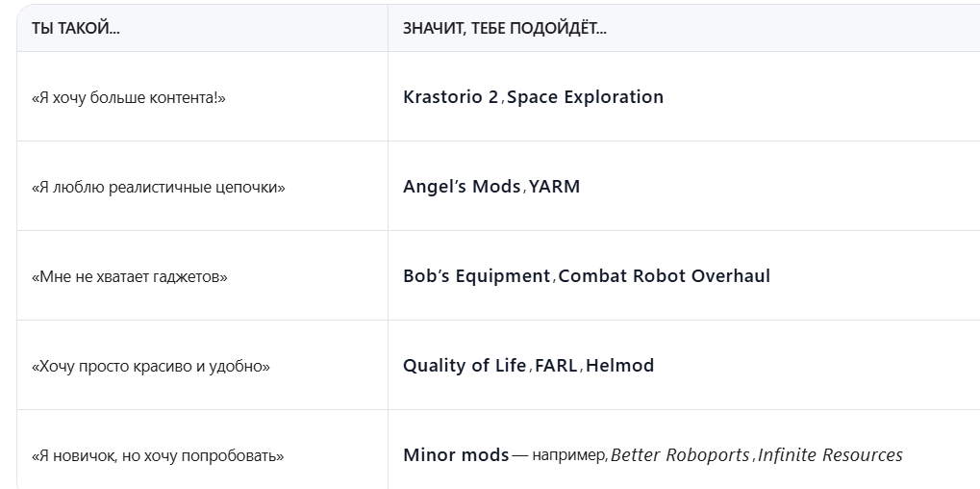Click «Мне не хватает гаджетов» cell

click(x=130, y=277)
